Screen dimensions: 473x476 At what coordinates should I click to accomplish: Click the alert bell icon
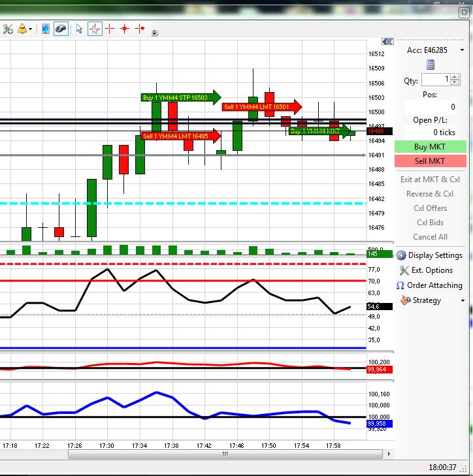(x=23, y=29)
